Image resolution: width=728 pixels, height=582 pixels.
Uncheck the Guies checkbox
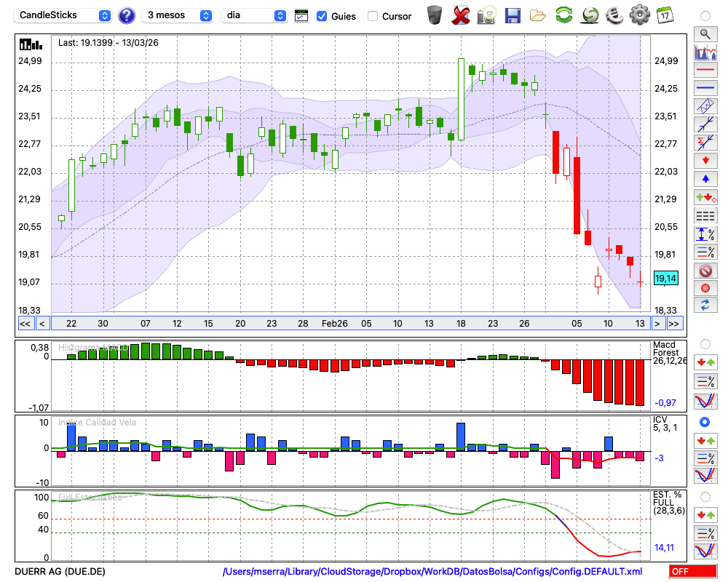click(x=321, y=16)
